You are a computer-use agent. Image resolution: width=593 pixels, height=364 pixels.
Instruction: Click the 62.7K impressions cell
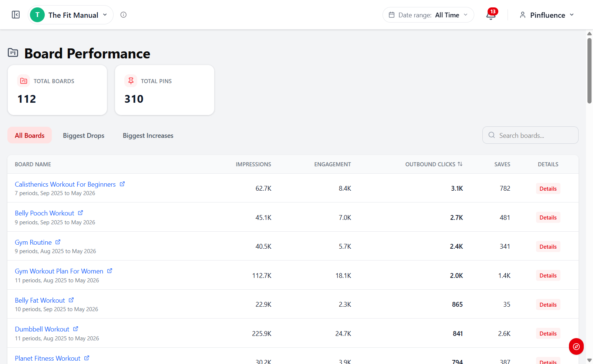pos(263,188)
